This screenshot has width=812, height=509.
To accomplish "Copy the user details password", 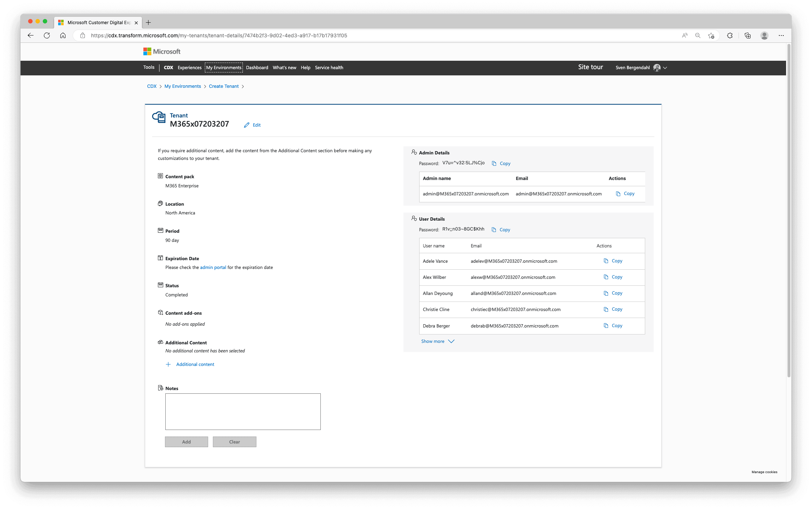I will point(501,230).
